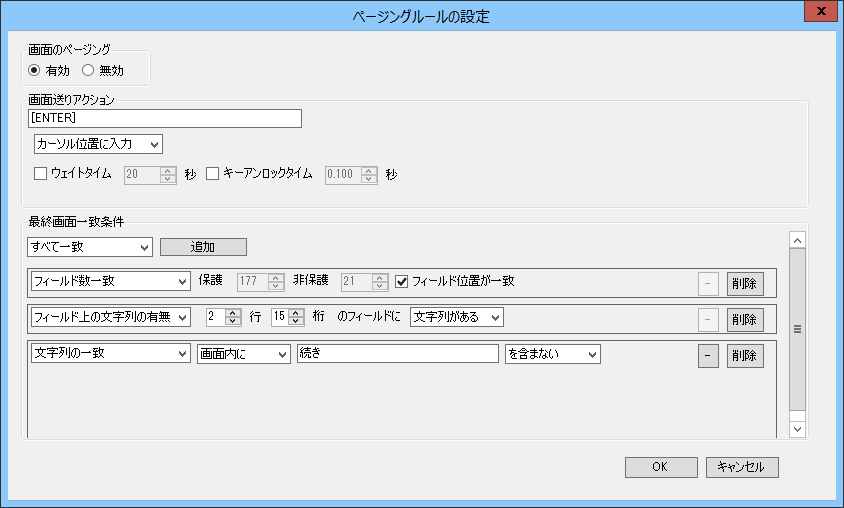Increase the ウェイトタイム value with up arrow

[x=168, y=170]
